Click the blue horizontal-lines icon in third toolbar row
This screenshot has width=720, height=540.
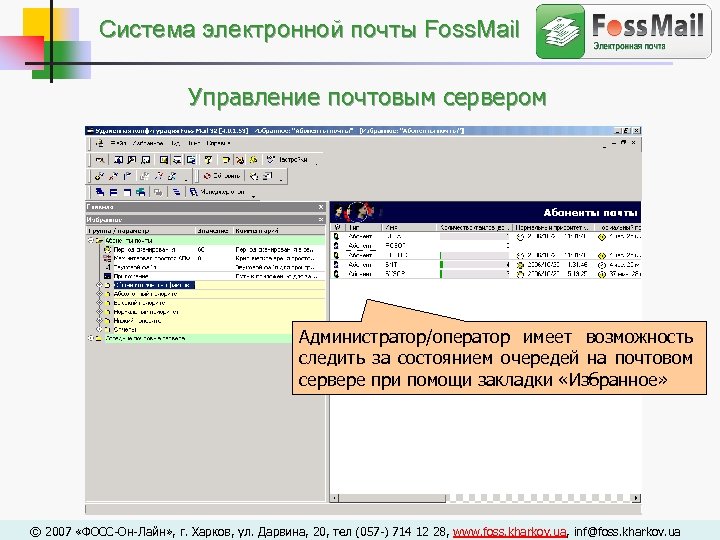[176, 192]
